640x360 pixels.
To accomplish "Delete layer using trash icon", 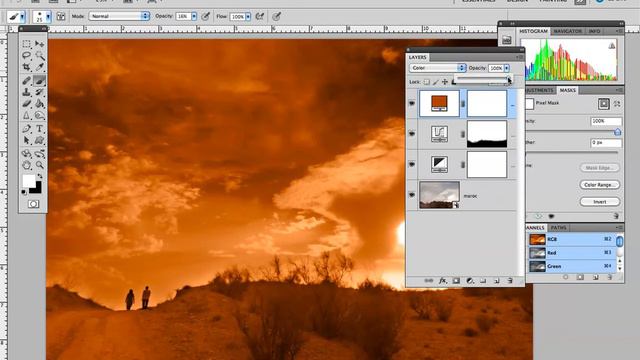I will [510, 280].
